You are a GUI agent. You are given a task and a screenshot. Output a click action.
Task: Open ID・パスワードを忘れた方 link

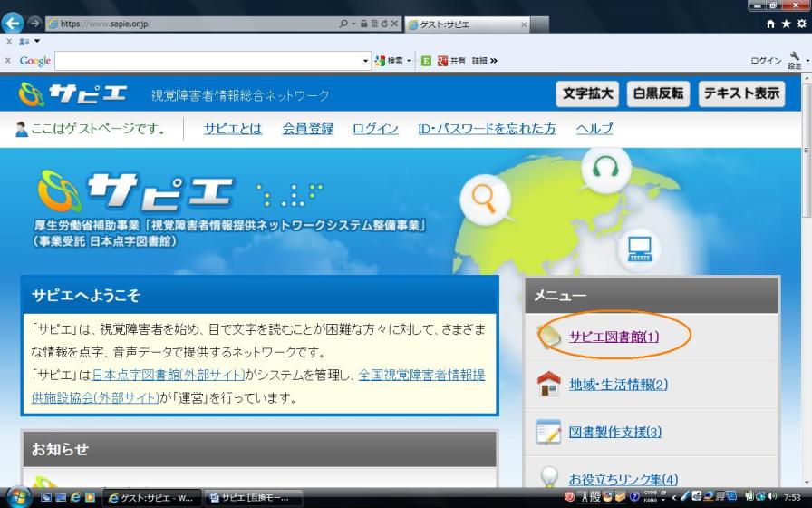coord(487,129)
